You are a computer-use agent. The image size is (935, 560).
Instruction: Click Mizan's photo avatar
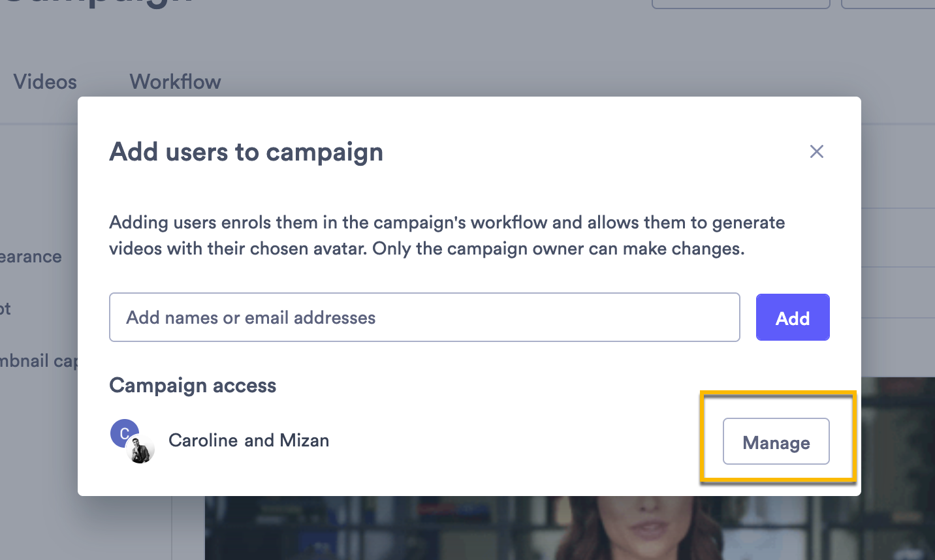click(x=142, y=450)
